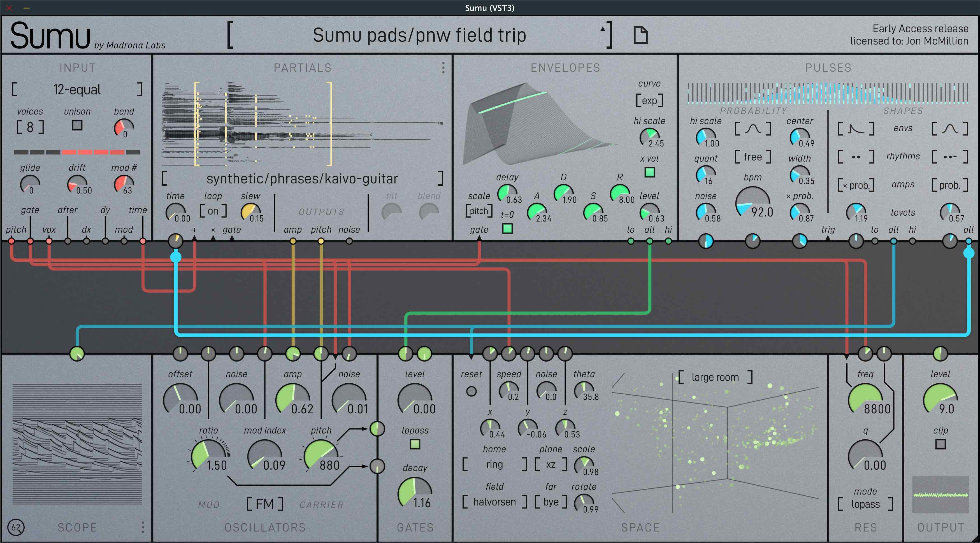
Task: Click the probability bell-curve shape selector
Action: (x=753, y=129)
